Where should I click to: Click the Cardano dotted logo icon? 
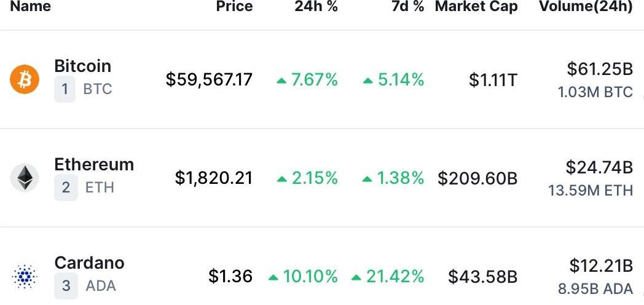click(x=25, y=276)
